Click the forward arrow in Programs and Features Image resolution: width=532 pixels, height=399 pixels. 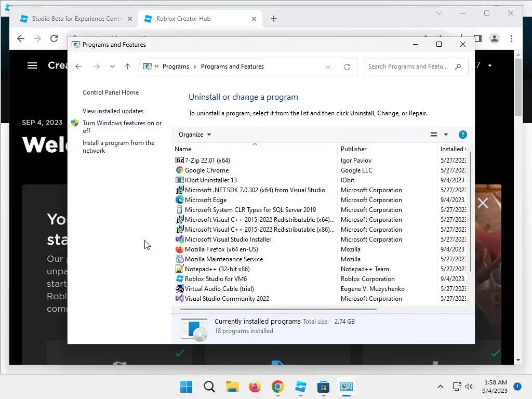(97, 66)
